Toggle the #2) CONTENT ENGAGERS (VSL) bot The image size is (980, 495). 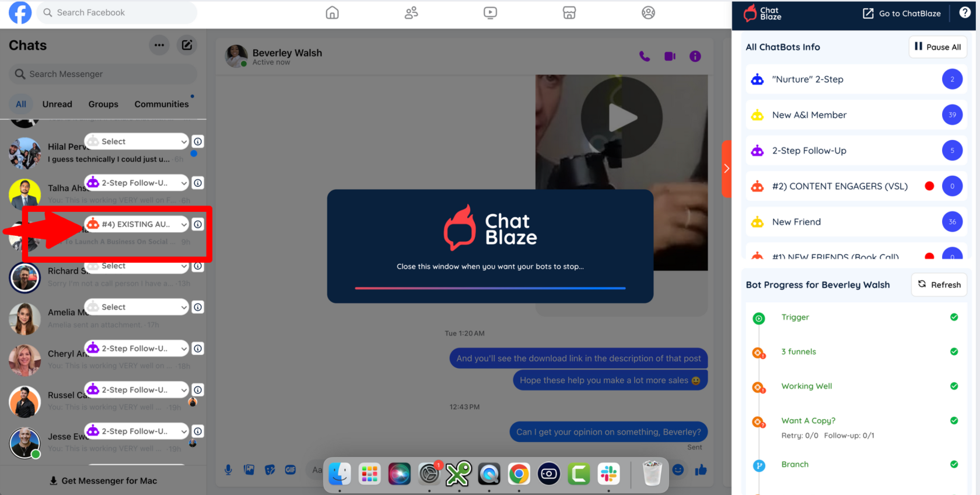pos(929,186)
